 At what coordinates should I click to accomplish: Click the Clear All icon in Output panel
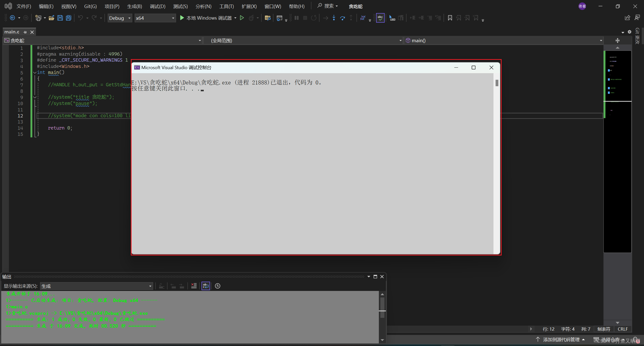194,286
